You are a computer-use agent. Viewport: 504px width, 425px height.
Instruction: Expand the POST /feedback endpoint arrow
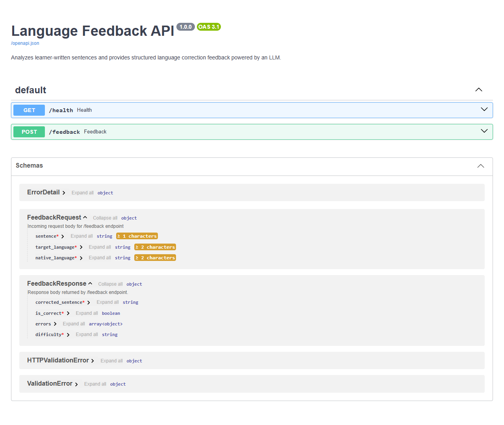click(484, 131)
